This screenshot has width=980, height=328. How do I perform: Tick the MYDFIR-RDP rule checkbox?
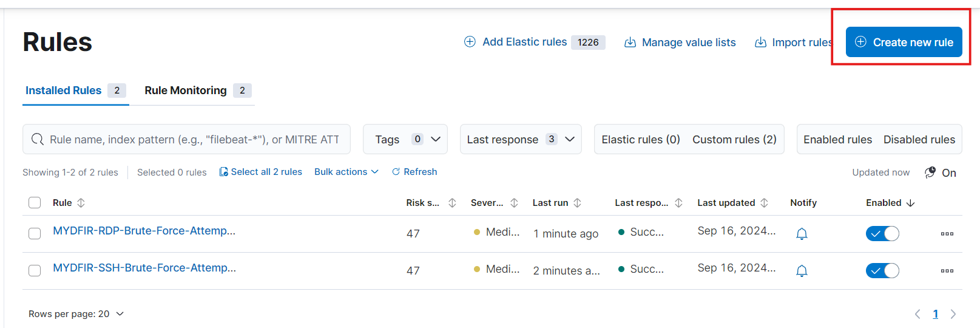pyautogui.click(x=35, y=234)
